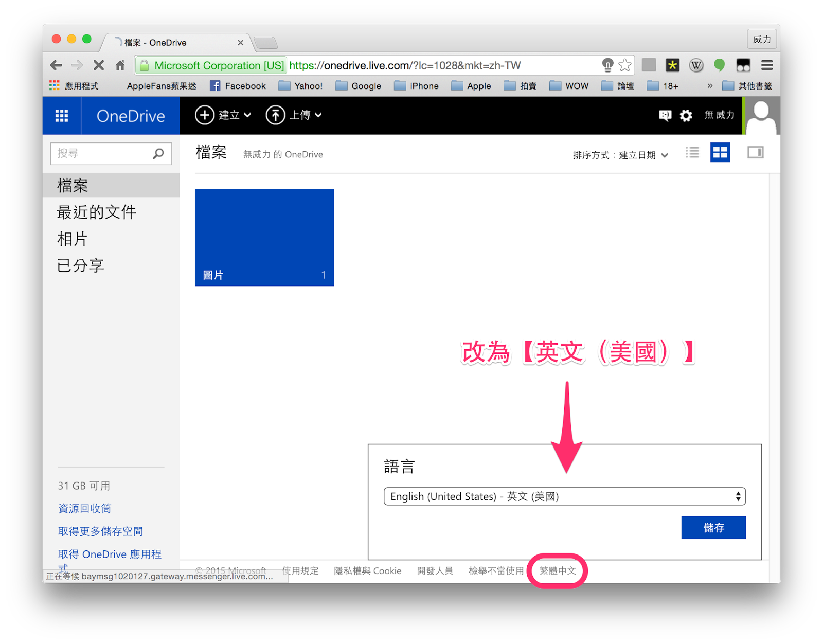Viewport: 823px width, 644px height.
Task: Open the feedback message icon
Action: [665, 116]
